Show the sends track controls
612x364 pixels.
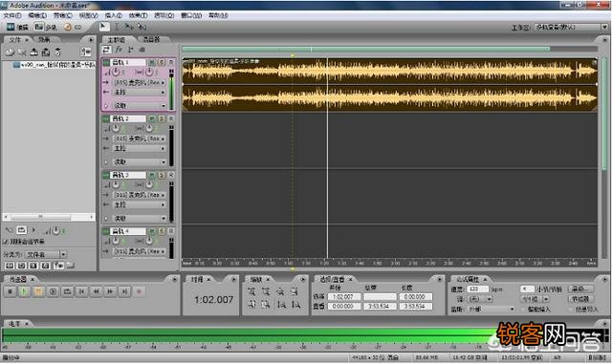(130, 50)
